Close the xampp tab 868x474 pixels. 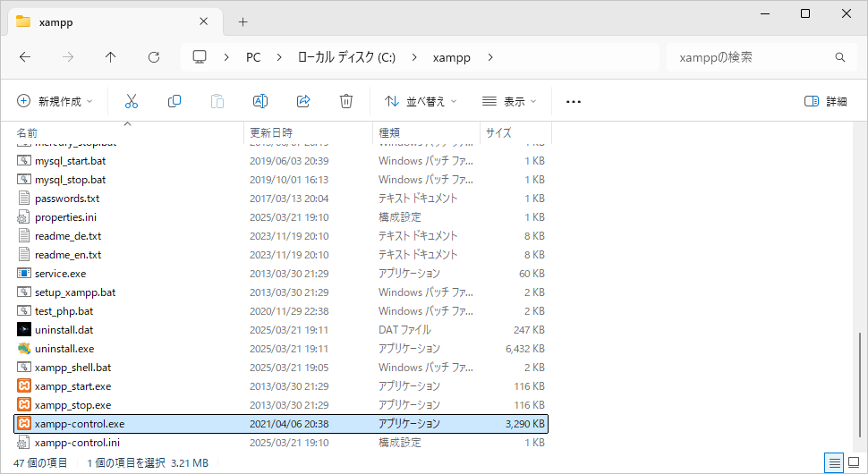(204, 21)
